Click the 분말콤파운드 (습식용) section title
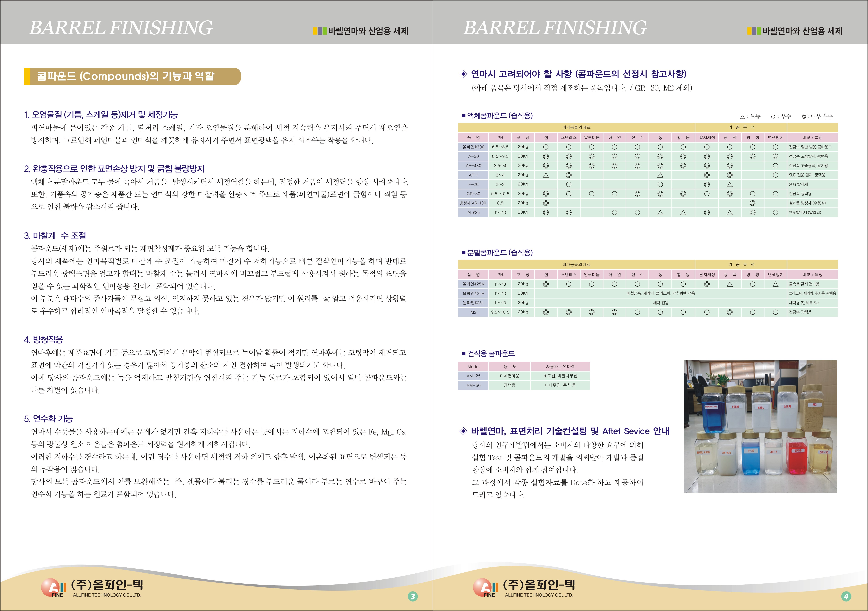 tap(500, 253)
